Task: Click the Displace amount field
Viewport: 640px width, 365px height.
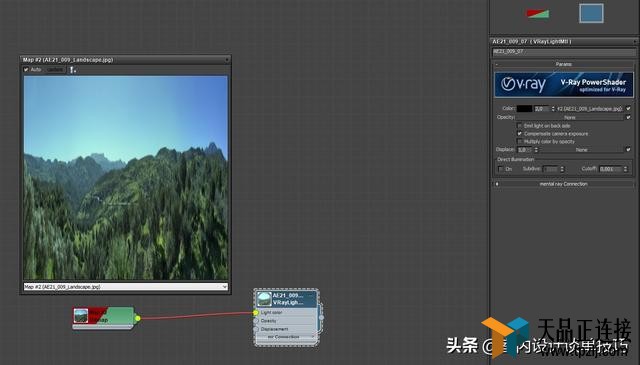Action: tap(525, 150)
